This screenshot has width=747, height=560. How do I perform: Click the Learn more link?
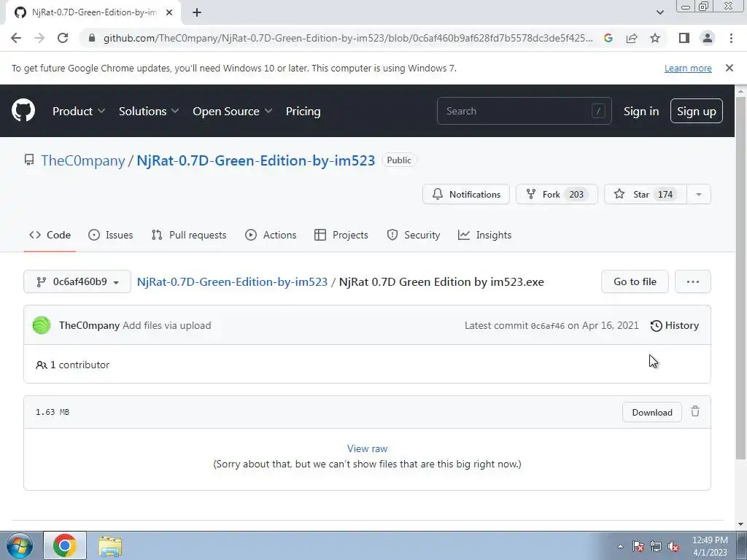coord(688,68)
